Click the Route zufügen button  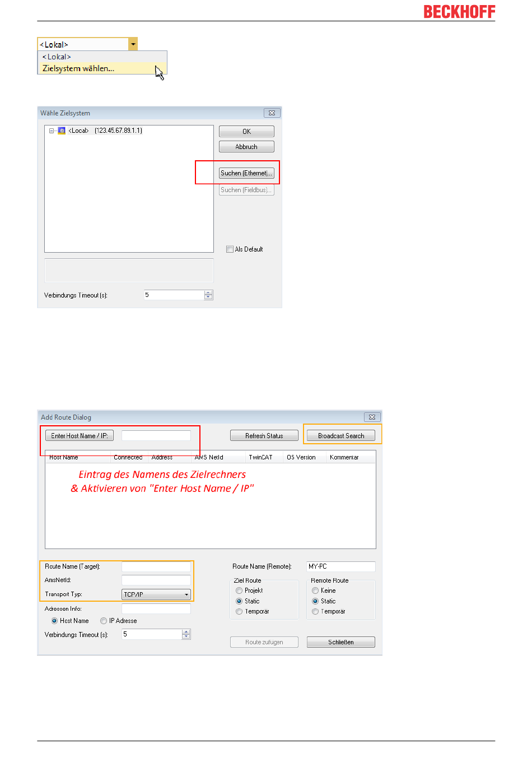point(264,642)
